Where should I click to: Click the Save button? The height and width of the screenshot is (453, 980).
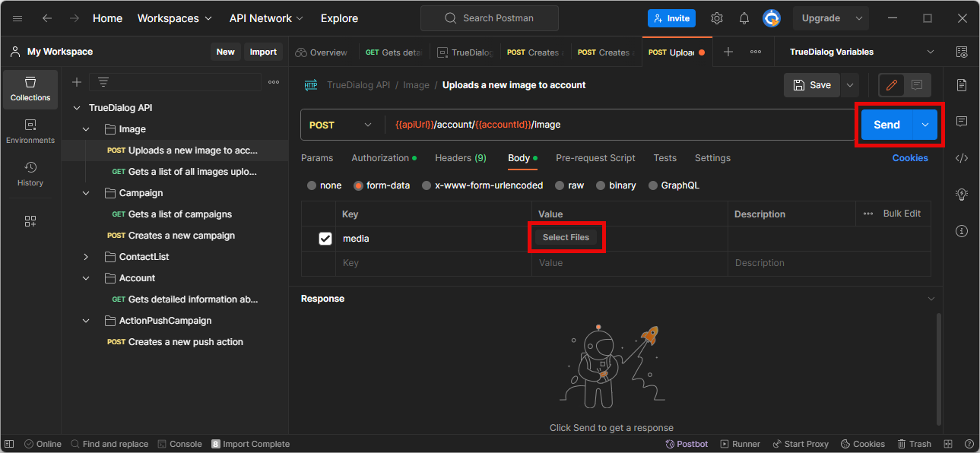click(x=812, y=85)
